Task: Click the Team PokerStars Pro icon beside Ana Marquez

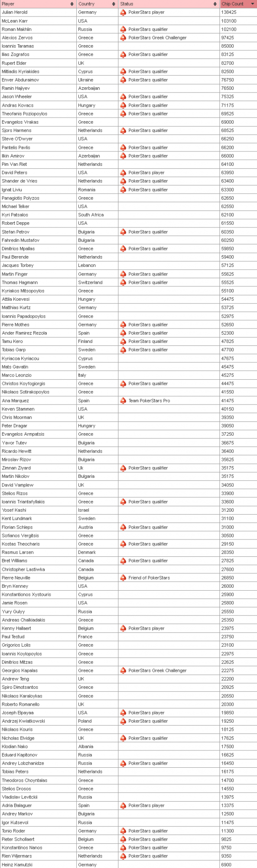Action: pos(124,401)
